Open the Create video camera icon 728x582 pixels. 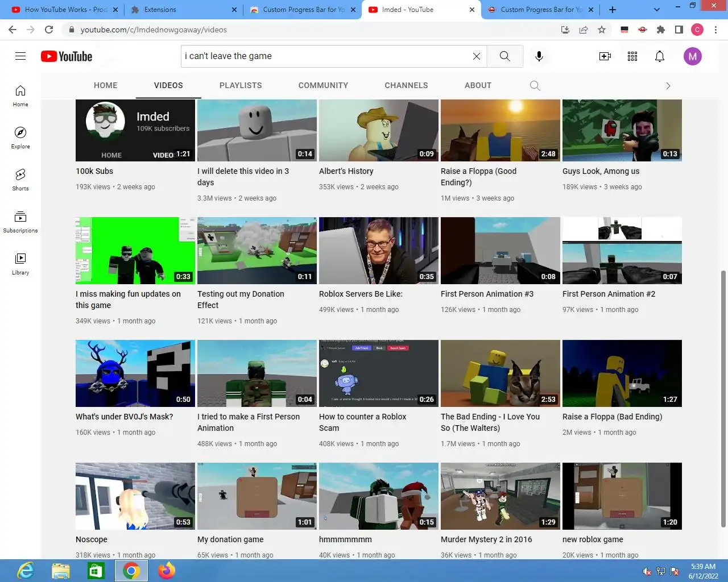pos(605,56)
